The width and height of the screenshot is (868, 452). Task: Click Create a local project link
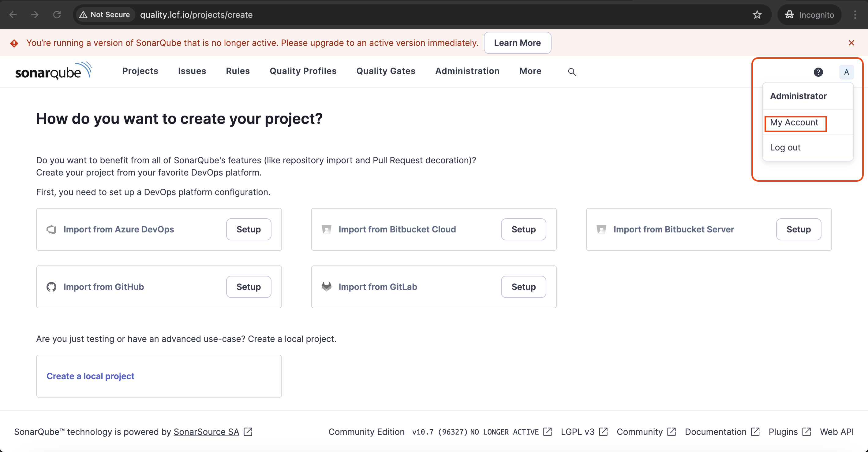(90, 376)
